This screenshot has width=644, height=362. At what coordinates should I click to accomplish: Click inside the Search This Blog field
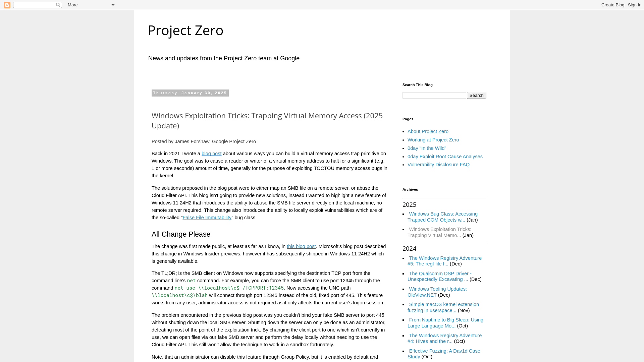pos(434,95)
